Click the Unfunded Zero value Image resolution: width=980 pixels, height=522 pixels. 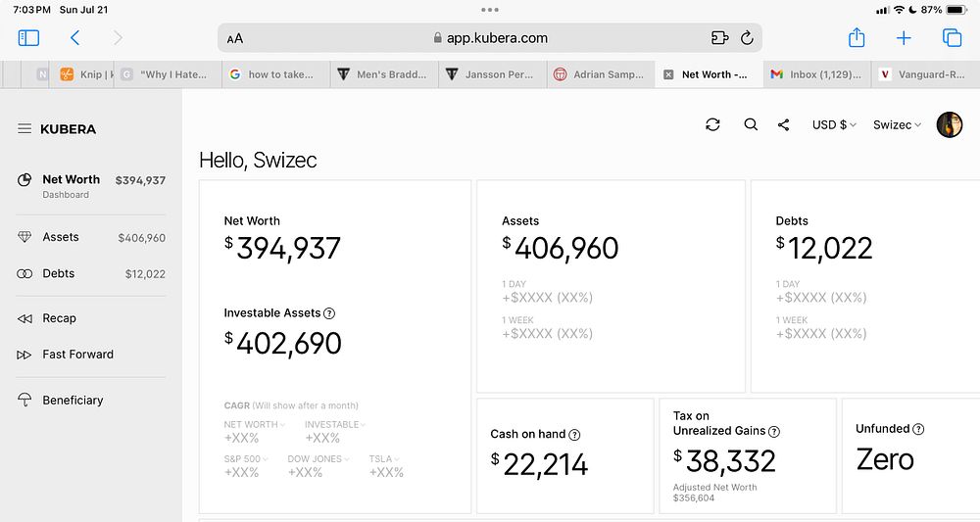[x=885, y=459]
